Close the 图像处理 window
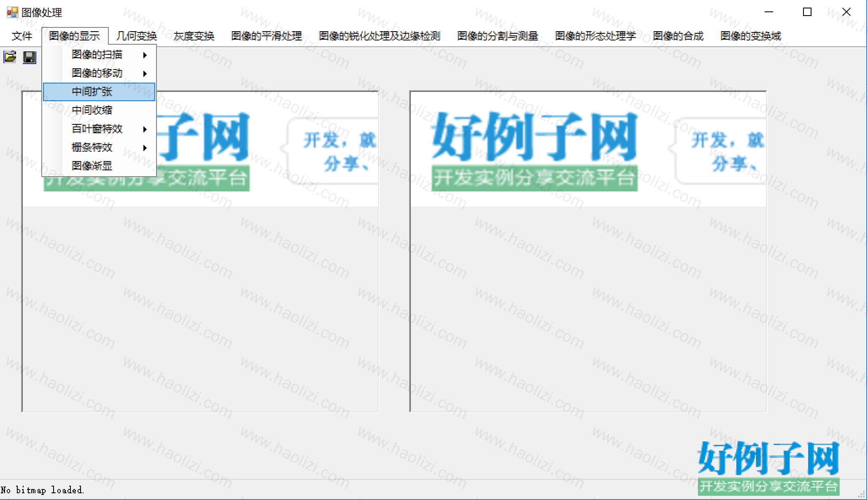868x500 pixels. coord(846,12)
